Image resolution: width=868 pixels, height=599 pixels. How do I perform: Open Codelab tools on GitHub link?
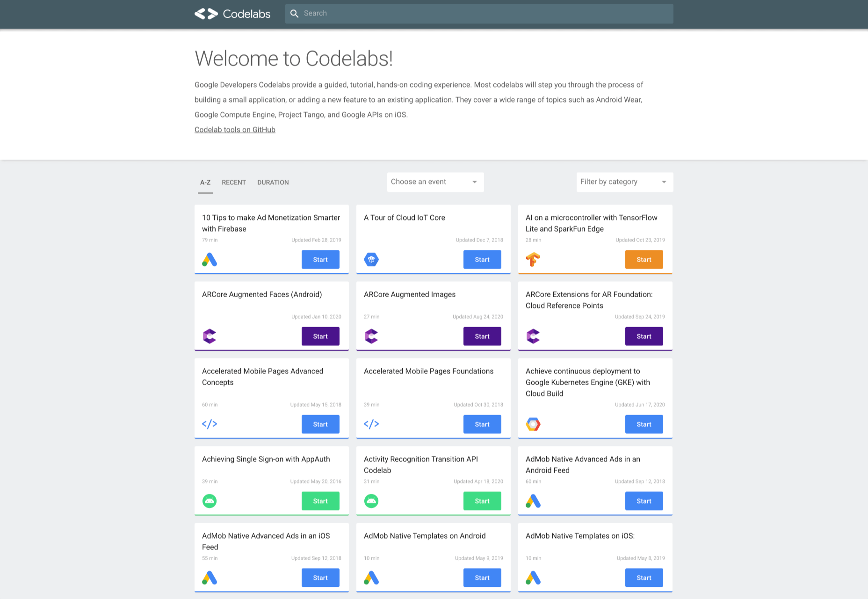point(235,130)
